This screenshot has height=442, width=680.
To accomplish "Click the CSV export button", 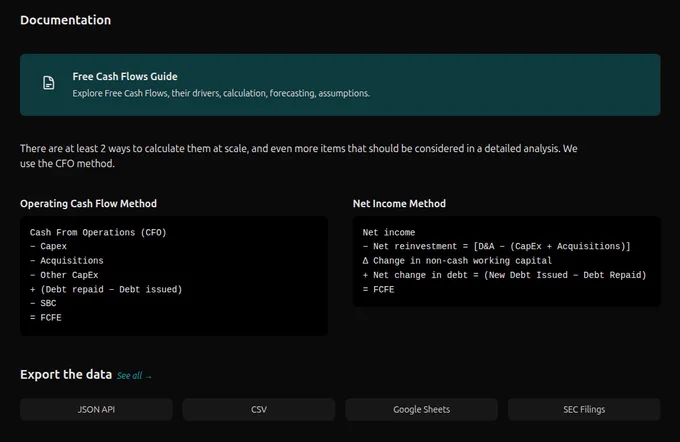I will 259,409.
